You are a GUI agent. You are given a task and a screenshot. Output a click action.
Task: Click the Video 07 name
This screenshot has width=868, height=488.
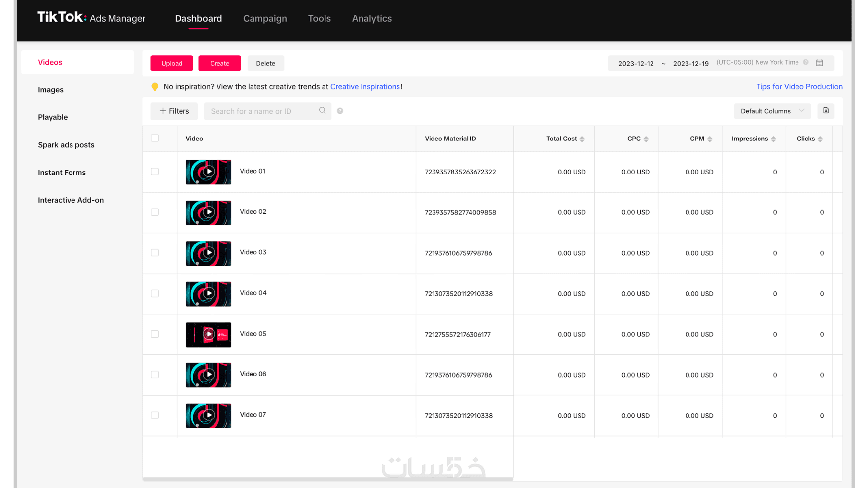pos(253,415)
